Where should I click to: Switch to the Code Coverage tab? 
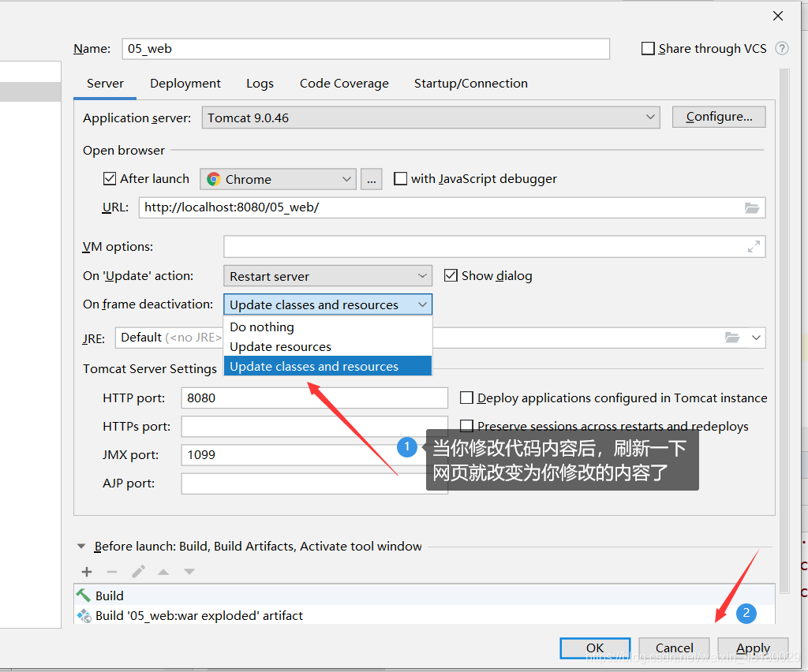(x=344, y=84)
